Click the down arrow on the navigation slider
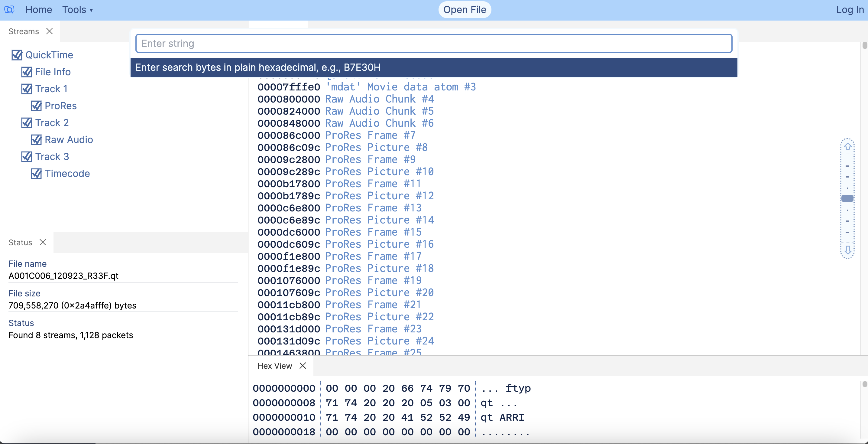Screen dimensions: 868x444 coord(848,250)
